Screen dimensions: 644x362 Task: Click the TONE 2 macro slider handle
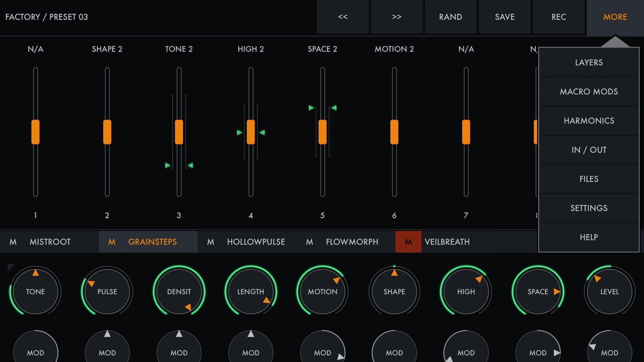[x=179, y=132]
